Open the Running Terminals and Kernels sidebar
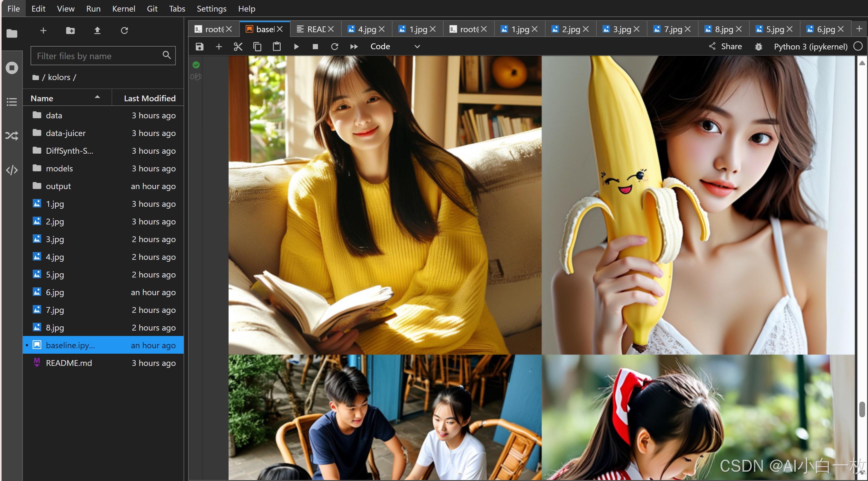This screenshot has width=868, height=481. coord(12,68)
